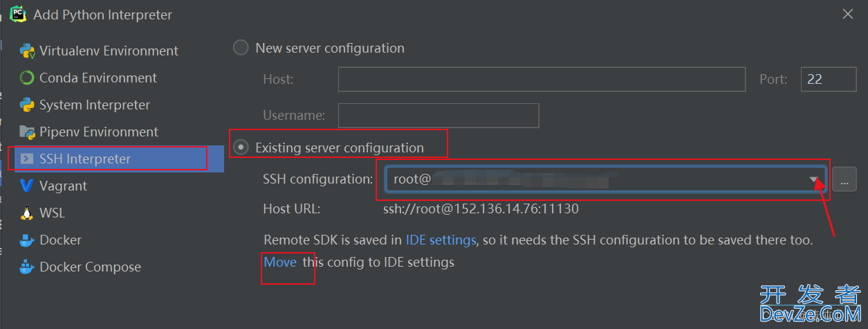Click the Docker Compose icon
Screen dimensions: 868x329
coord(27,267)
